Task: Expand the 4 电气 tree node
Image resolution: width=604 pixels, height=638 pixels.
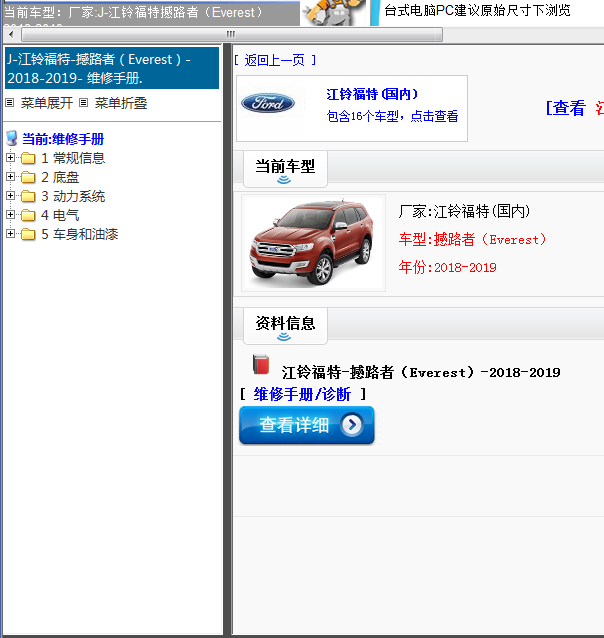Action: pos(11,215)
